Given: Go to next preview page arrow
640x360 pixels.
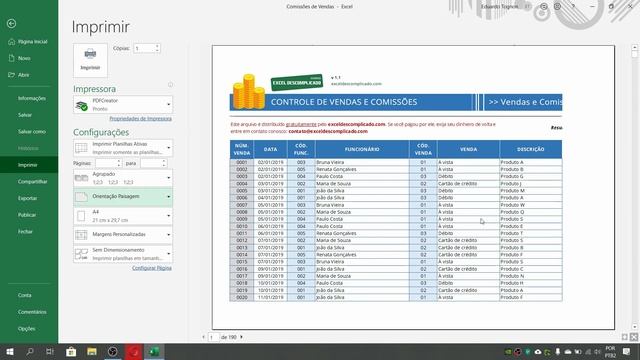Looking at the screenshot, I should point(242,337).
